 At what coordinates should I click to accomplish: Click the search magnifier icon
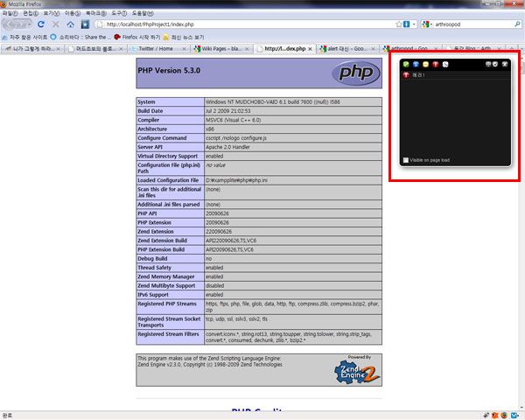click(x=517, y=24)
